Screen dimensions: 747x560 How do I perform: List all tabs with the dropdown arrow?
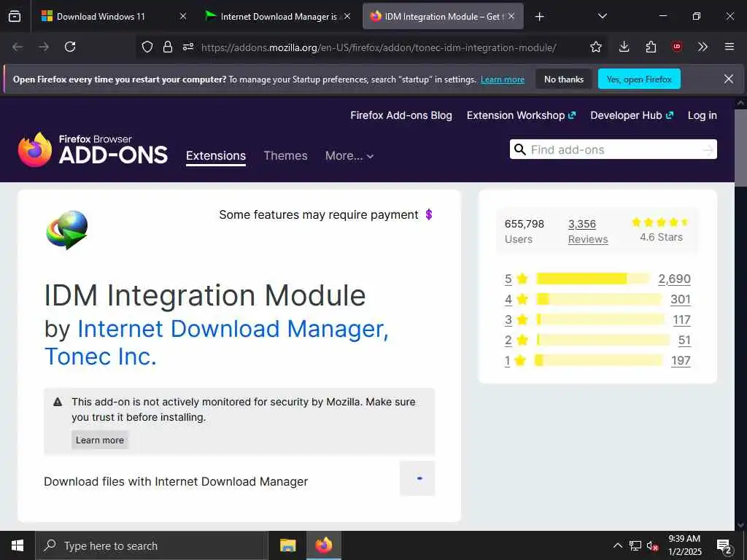pos(602,16)
